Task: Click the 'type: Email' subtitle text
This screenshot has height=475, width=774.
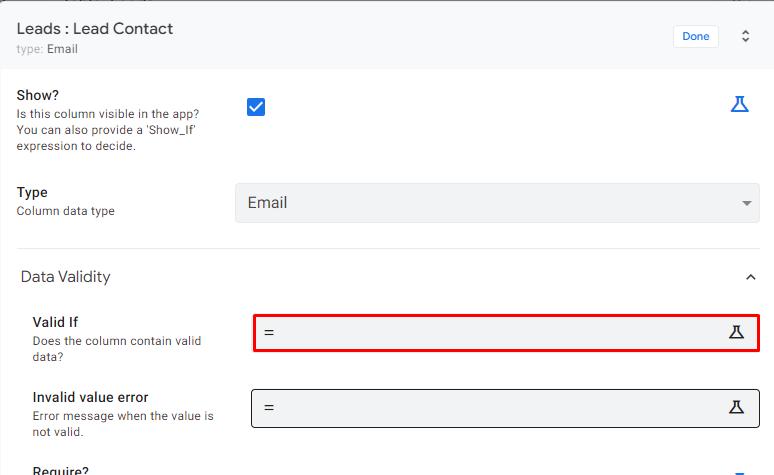Action: click(47, 49)
